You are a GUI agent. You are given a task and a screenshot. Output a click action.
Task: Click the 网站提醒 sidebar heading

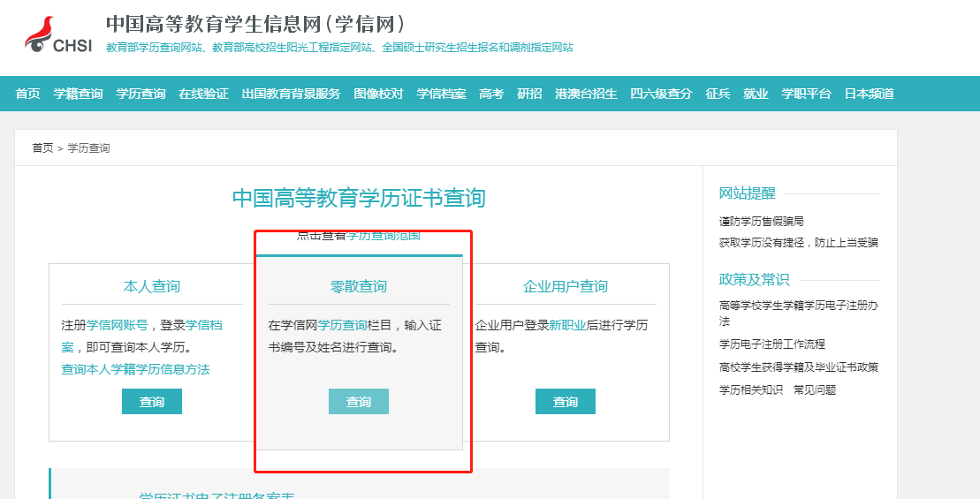[x=747, y=193]
